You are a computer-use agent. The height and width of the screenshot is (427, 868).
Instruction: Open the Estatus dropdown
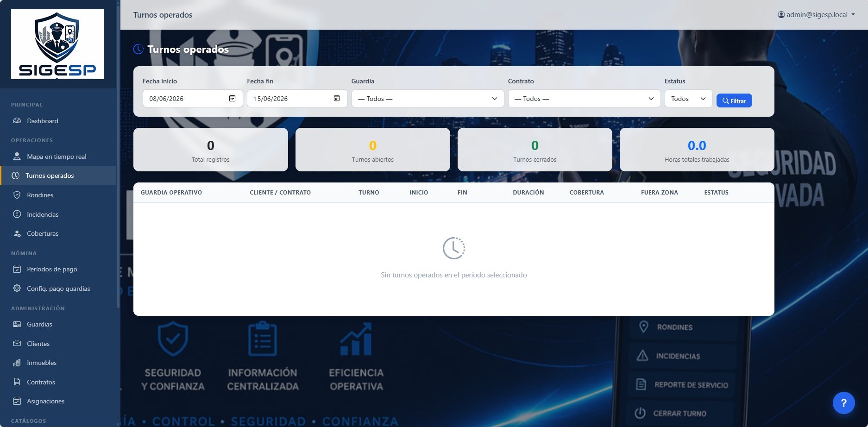pyautogui.click(x=688, y=99)
